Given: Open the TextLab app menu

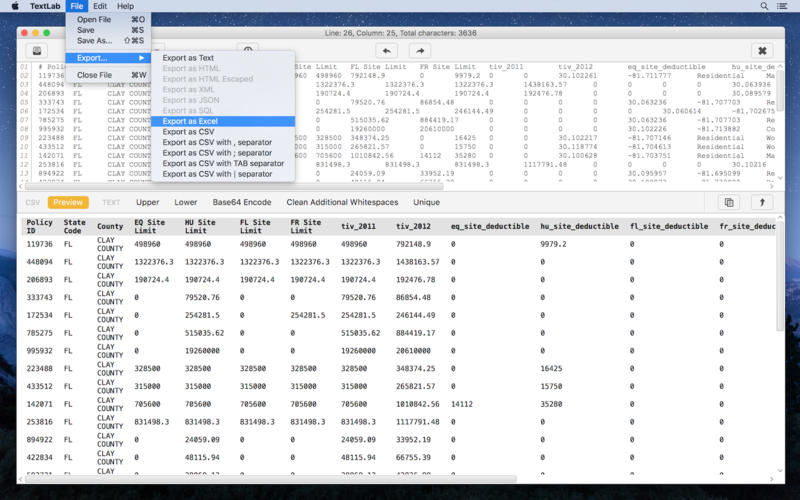Looking at the screenshot, I should pos(45,6).
